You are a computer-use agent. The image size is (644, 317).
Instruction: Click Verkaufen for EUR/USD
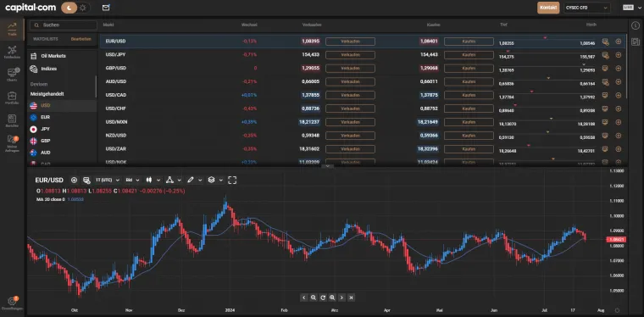[x=350, y=42]
